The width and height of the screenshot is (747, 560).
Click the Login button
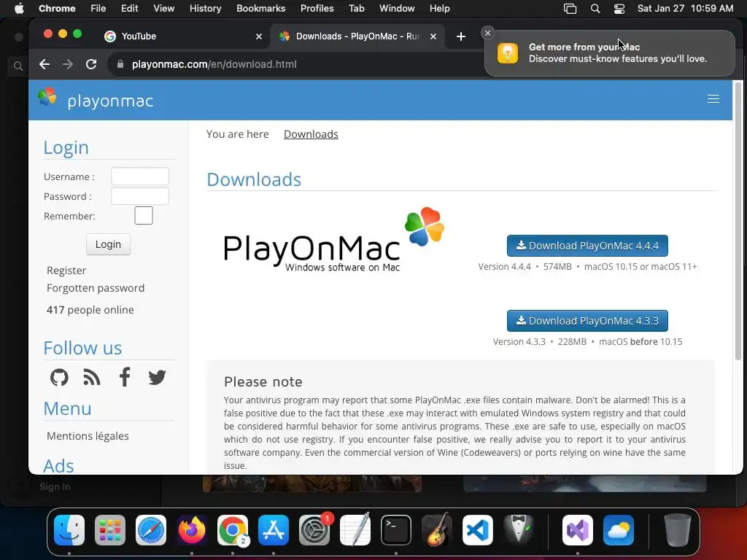108,244
